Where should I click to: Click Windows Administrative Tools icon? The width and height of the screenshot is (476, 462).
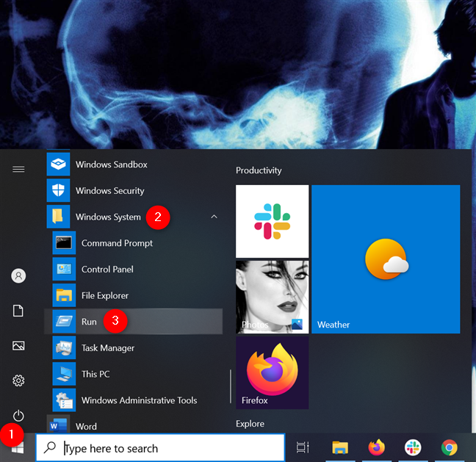(64, 400)
